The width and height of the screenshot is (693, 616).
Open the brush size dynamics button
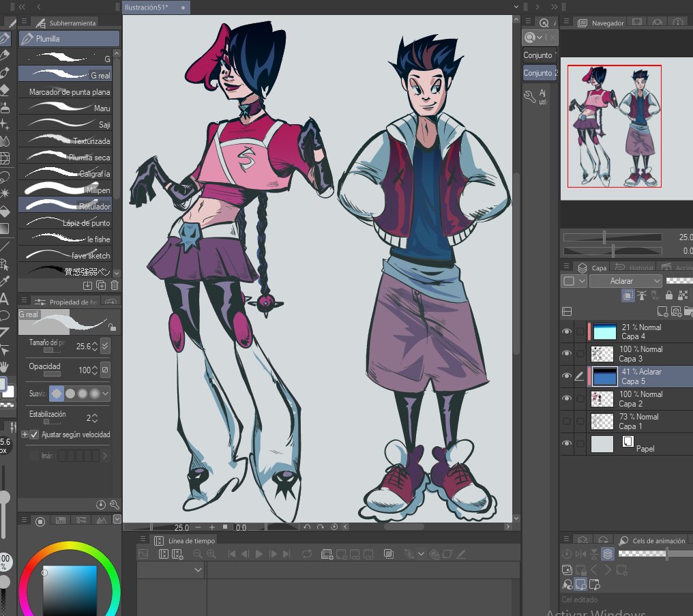point(105,346)
